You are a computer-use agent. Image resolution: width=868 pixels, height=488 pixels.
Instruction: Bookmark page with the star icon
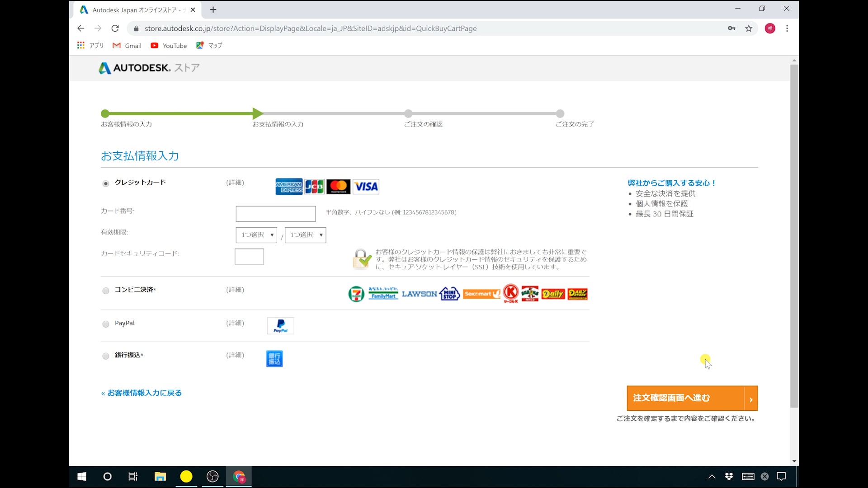[749, 28]
